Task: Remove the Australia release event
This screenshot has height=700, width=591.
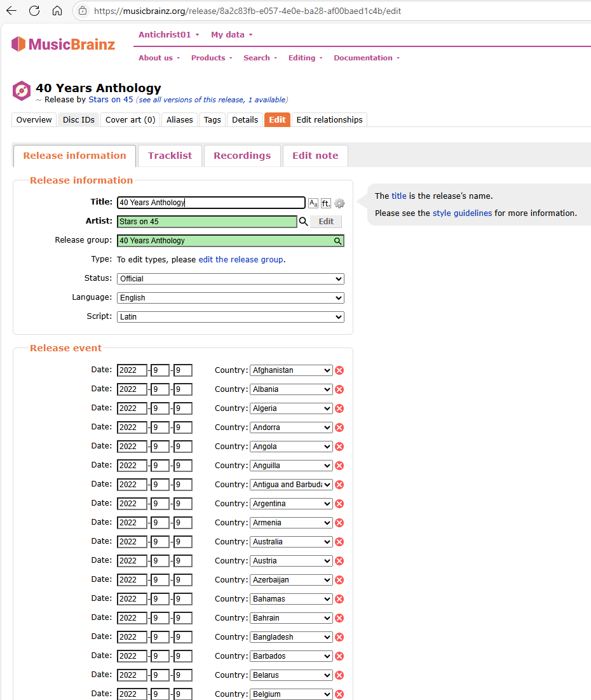Action: coord(339,542)
